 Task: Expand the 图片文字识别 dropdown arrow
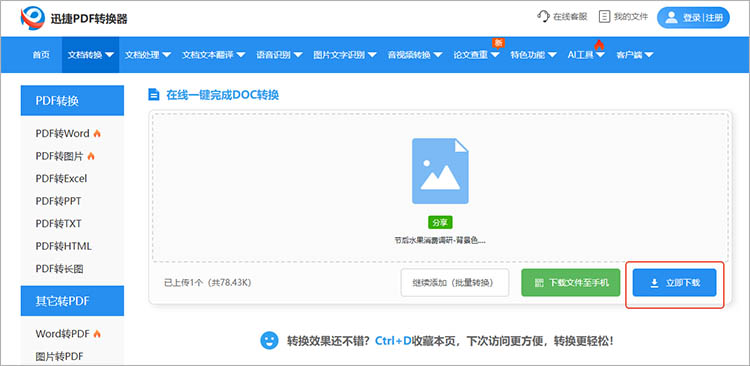coord(372,55)
